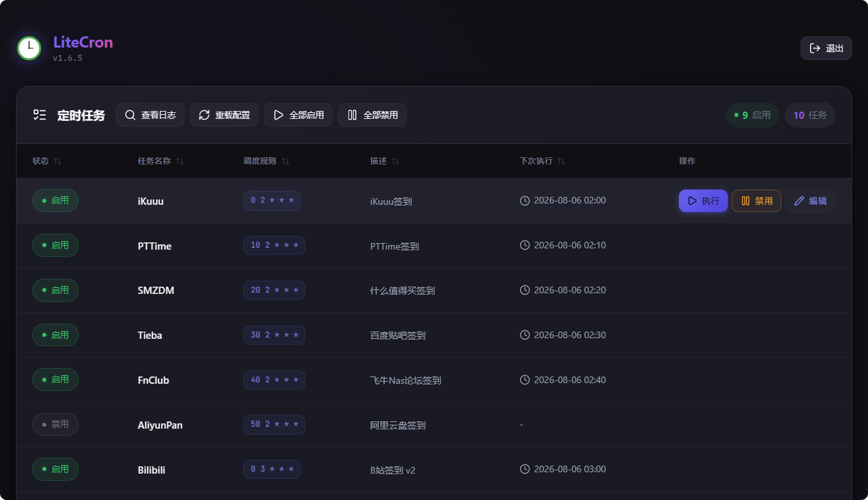Click the FnClub task name

[153, 380]
